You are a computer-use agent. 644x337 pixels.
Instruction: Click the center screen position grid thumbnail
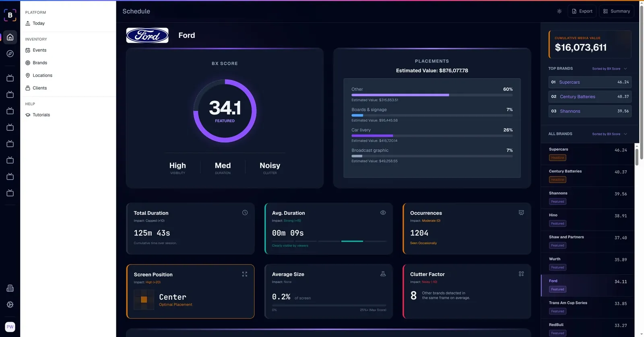[x=144, y=300]
